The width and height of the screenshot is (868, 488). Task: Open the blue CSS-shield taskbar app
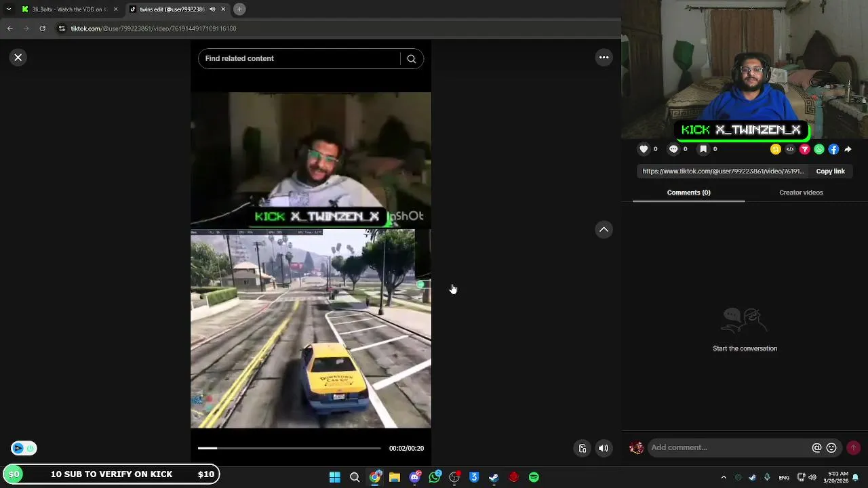[x=474, y=477]
